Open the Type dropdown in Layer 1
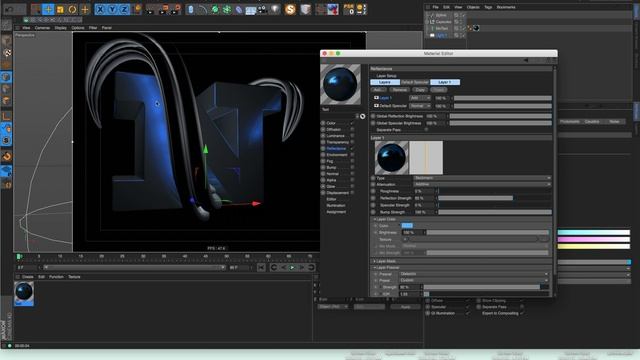This screenshot has width=640, height=360. tap(482, 178)
